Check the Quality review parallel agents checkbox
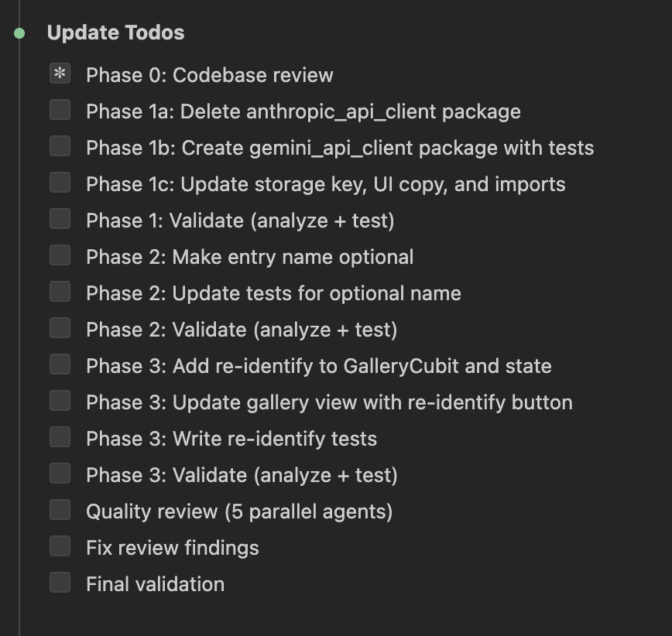The height and width of the screenshot is (636, 672). click(60, 511)
